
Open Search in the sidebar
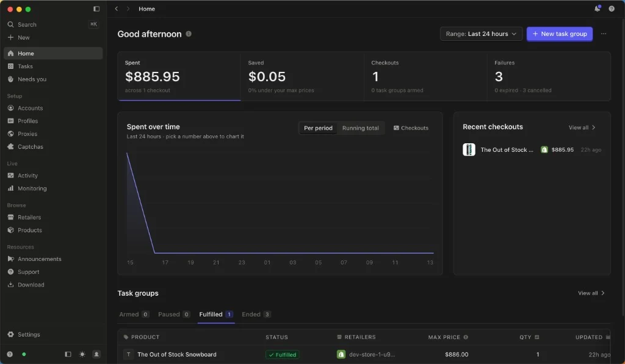click(x=53, y=24)
